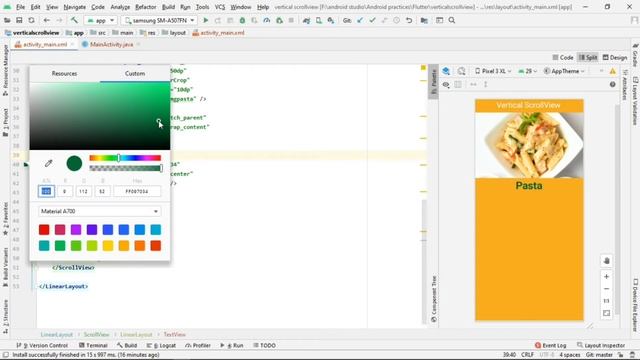Activate the pan hand tool in preview
Image resolution: width=640 pixels, height=360 pixels.
[607, 261]
